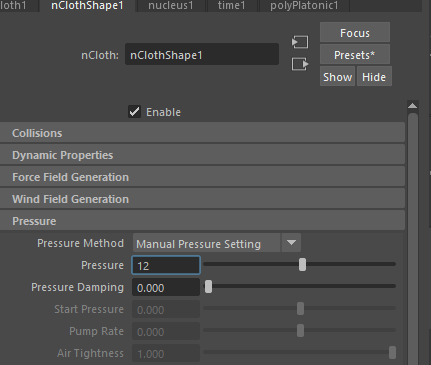Viewport: 431px width, 365px height.
Task: Click the Pressure Damping value field
Action: pyautogui.click(x=166, y=287)
